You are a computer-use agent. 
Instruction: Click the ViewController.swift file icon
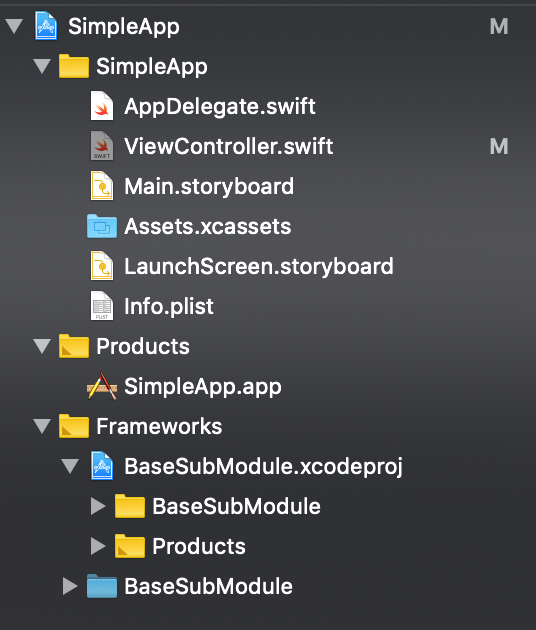[x=102, y=146]
